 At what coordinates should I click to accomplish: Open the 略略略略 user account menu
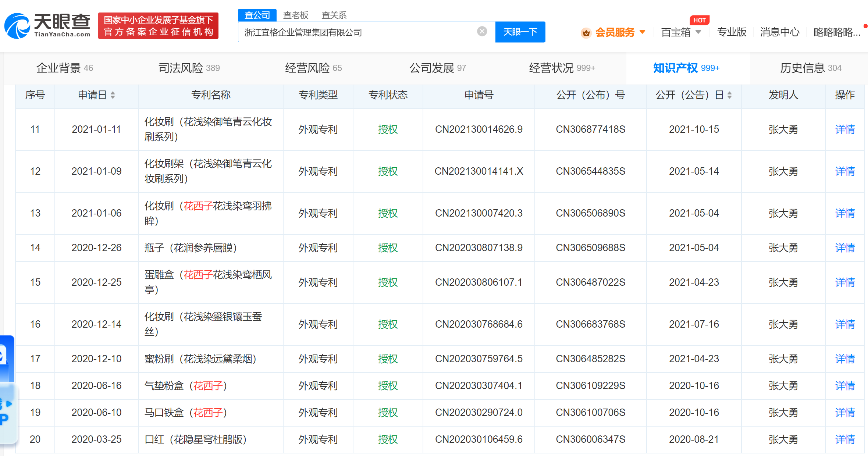(x=837, y=32)
